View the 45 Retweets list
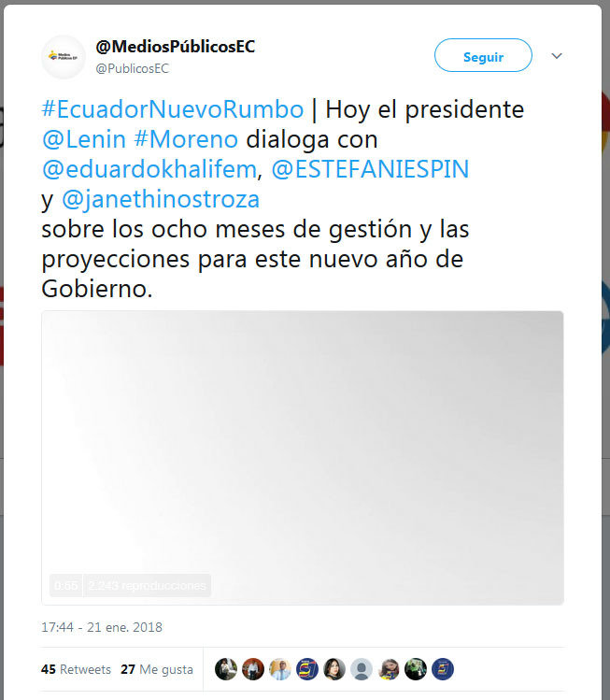Screen dimensions: 610x700 [x=76, y=669]
